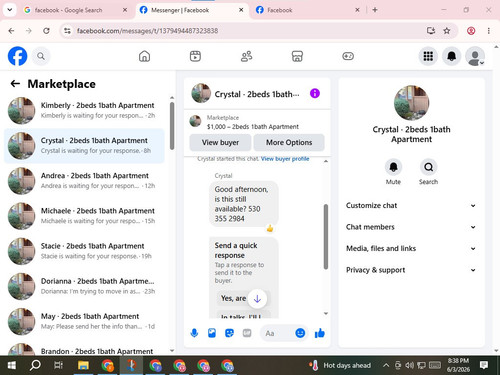Open Stacie's apartment conversation
The width and height of the screenshot is (500, 375).
[x=84, y=251]
